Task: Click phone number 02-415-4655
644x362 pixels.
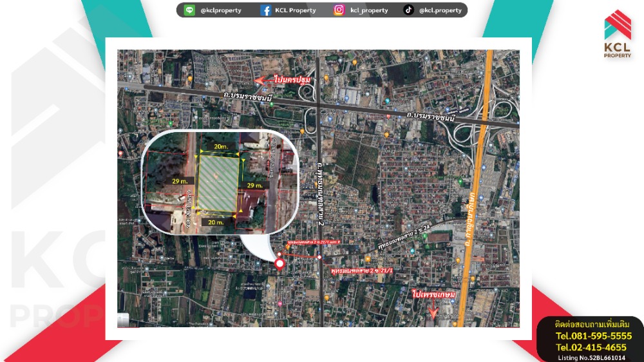Action: (591, 347)
